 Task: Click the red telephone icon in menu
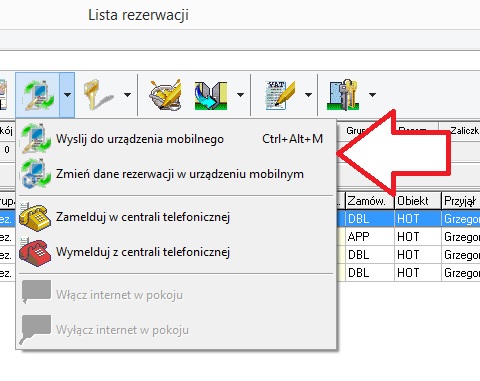tap(35, 252)
